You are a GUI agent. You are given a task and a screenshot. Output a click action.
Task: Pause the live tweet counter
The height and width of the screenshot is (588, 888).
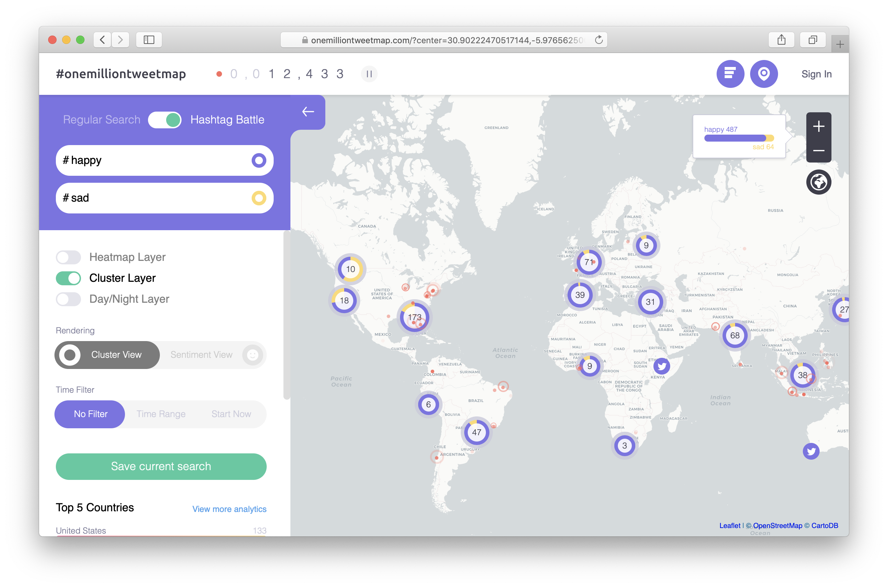coord(369,74)
